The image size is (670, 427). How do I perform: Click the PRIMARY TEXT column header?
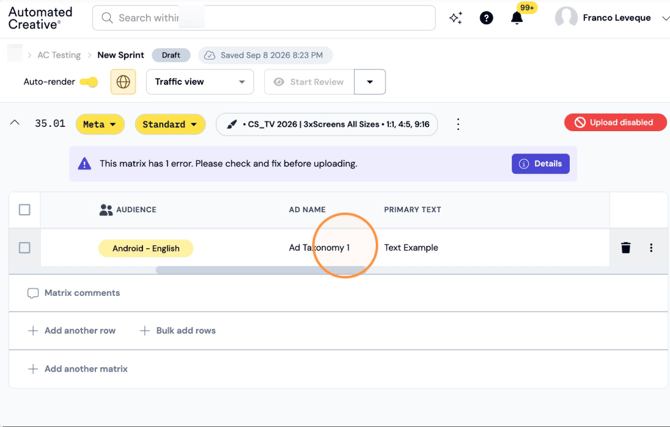(412, 210)
